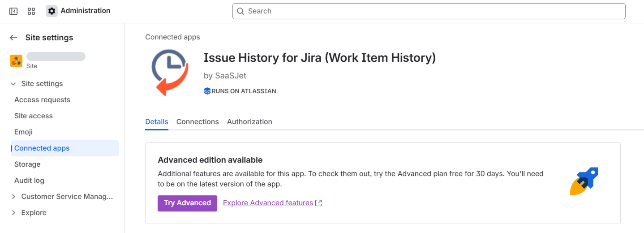Click the Runs on Atlassian badge icon

207,91
